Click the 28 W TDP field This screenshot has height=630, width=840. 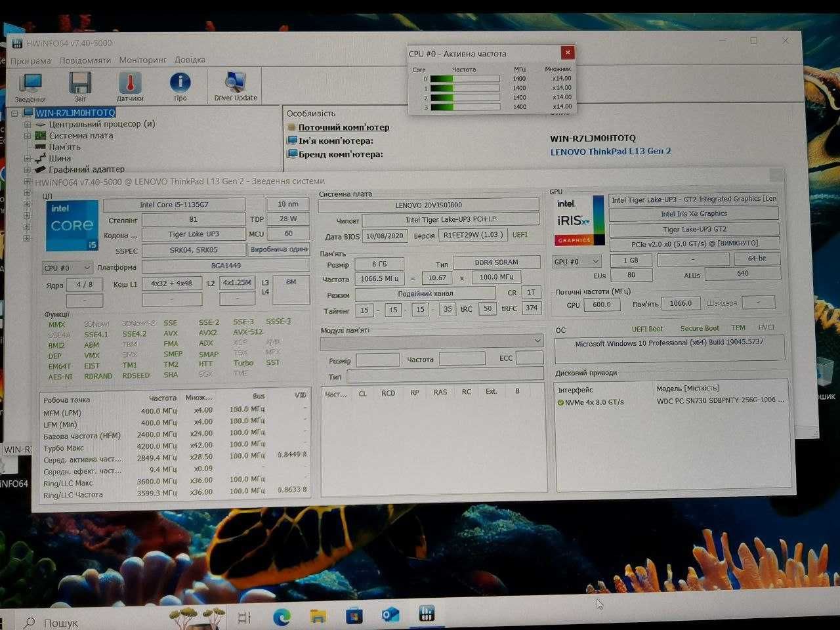[x=287, y=219]
